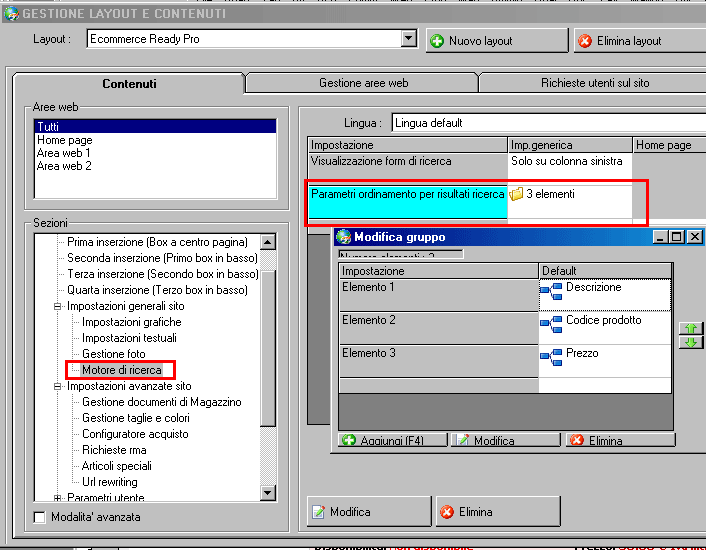
Task: Click Visualizzazione form di ricerca row
Action: [407, 167]
